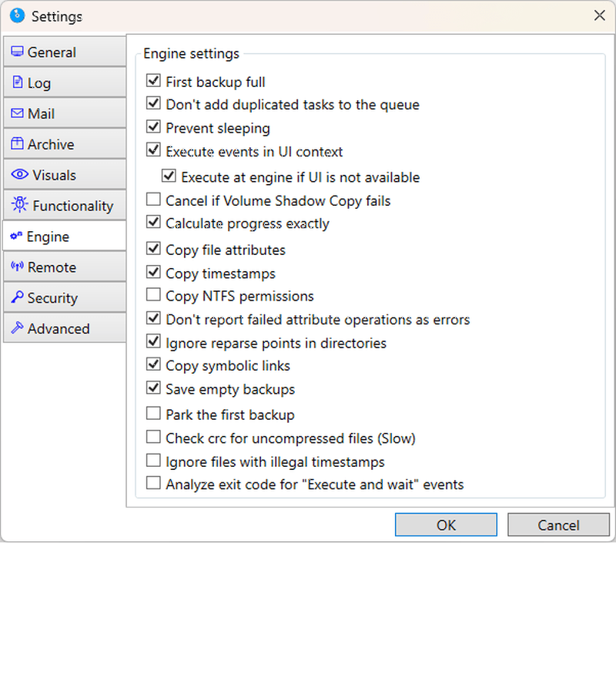The image size is (616, 678).
Task: Confirm settings with OK button
Action: [x=446, y=525]
